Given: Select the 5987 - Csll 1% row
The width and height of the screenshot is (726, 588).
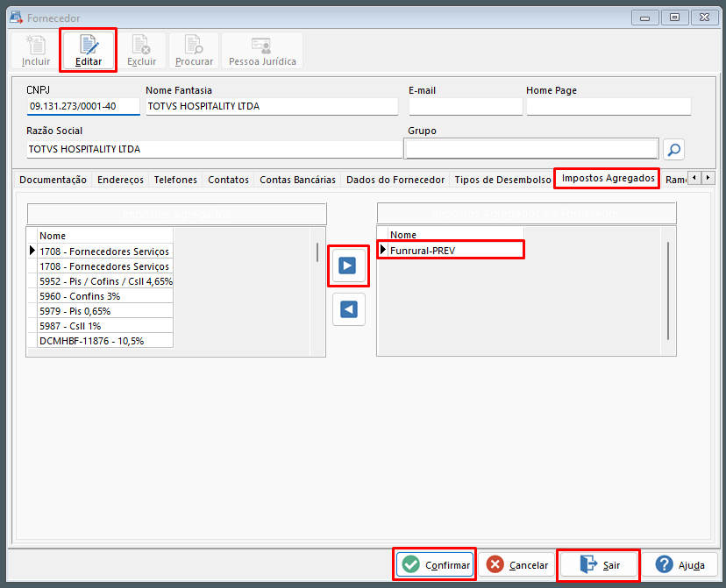Looking at the screenshot, I should 105,326.
